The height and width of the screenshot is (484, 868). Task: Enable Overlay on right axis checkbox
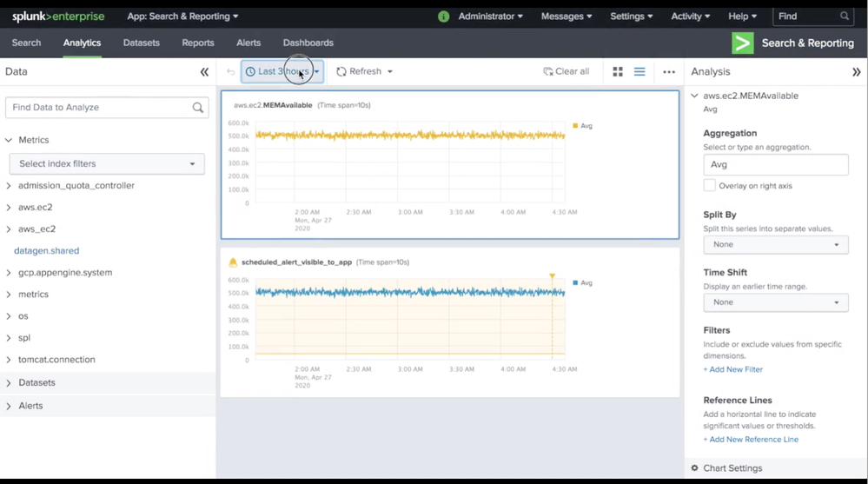709,185
